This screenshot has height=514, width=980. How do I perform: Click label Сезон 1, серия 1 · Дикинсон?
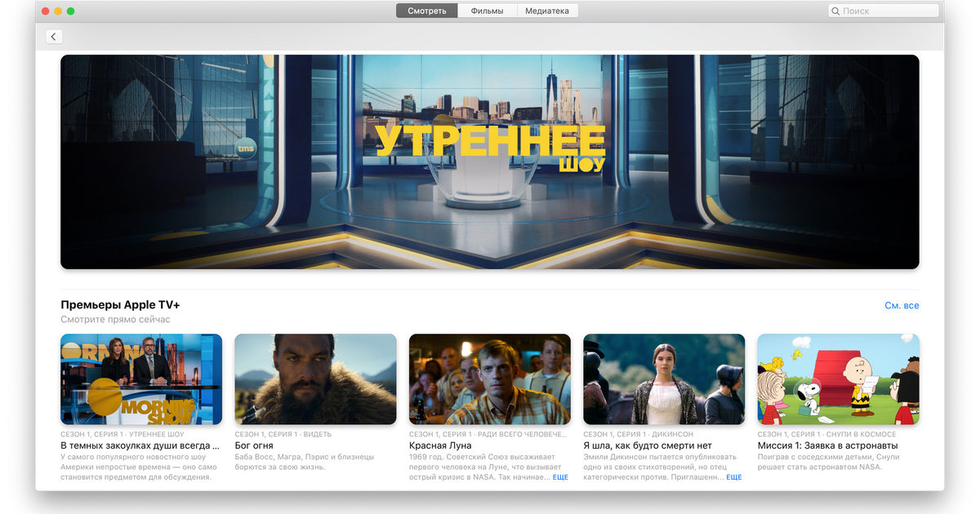tap(639, 435)
